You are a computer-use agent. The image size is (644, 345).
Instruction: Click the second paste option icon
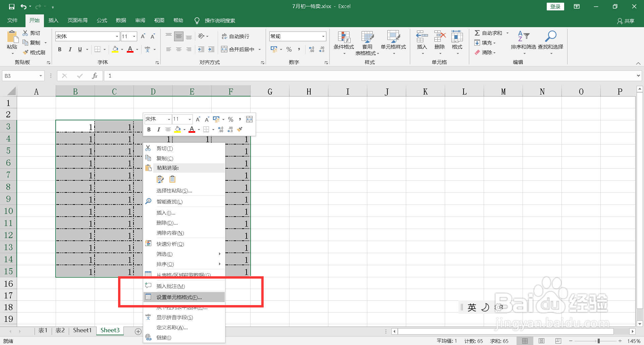(172, 179)
